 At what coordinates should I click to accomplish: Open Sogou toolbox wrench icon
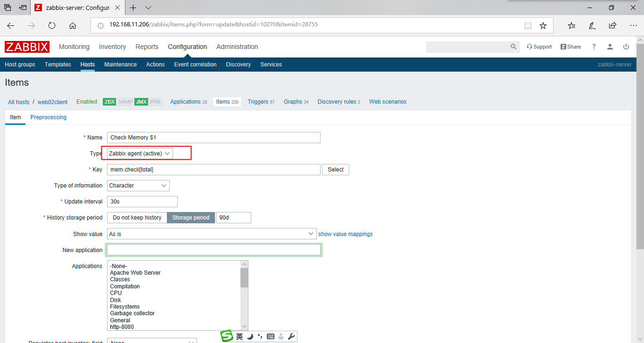tap(291, 336)
